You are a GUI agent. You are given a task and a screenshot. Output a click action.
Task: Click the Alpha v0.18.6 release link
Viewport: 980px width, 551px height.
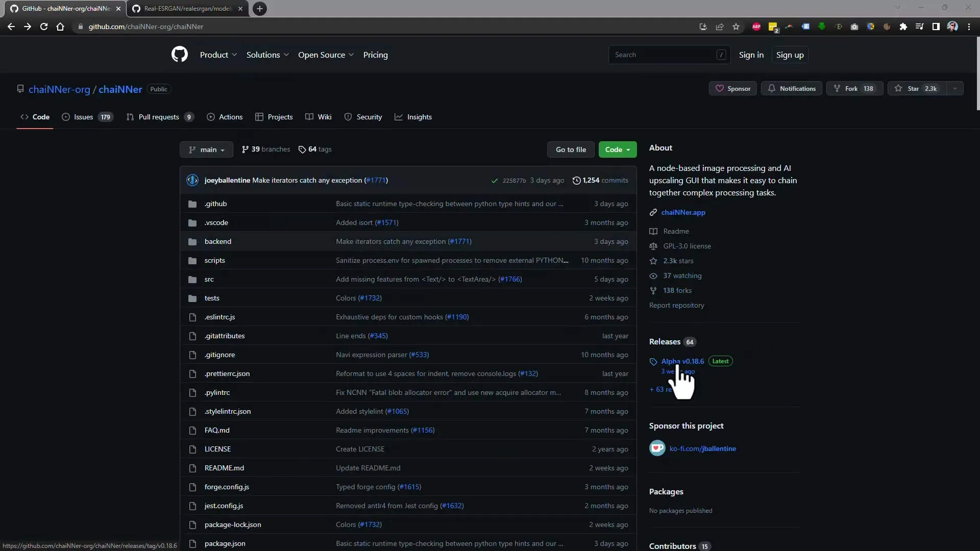coord(682,361)
